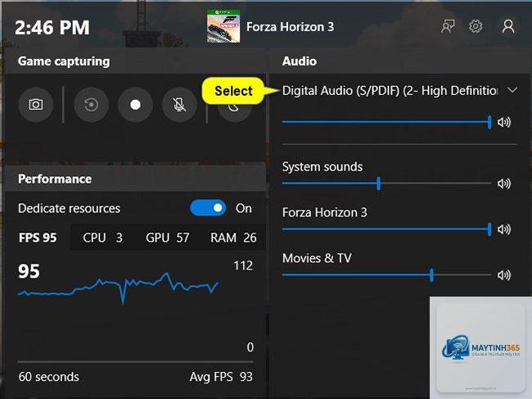Expand the audio output device chevron
Screen dimensions: 532x399
[x=512, y=90]
